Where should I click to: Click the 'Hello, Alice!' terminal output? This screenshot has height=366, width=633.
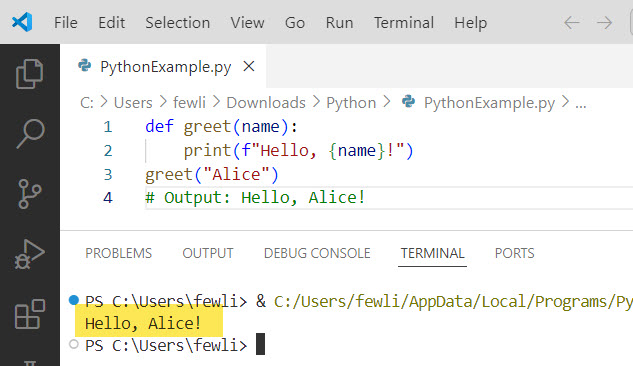[143, 323]
